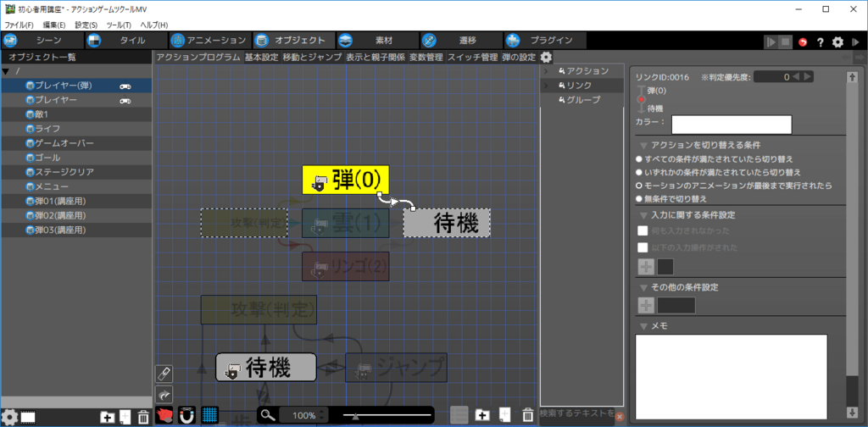Click scroll-to-top arrow in link properties

(x=852, y=77)
